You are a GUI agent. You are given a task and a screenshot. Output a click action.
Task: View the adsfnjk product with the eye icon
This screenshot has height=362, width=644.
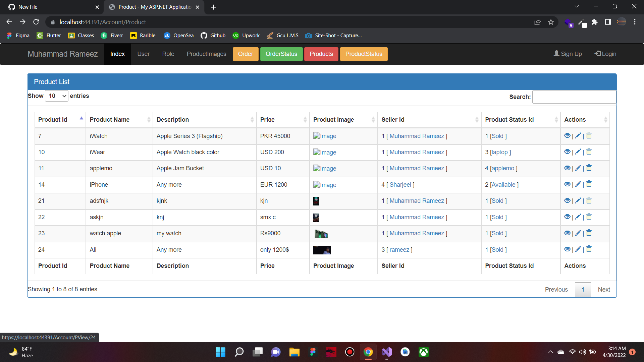(567, 200)
